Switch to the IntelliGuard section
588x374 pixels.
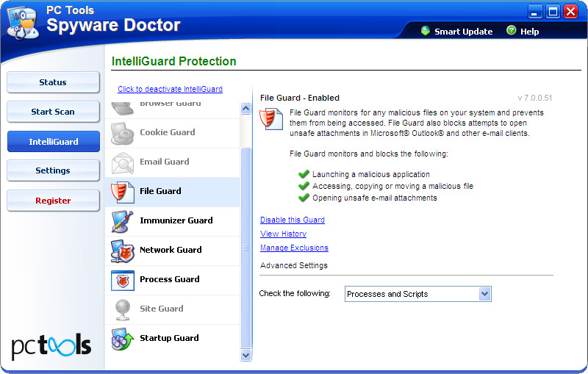53,142
